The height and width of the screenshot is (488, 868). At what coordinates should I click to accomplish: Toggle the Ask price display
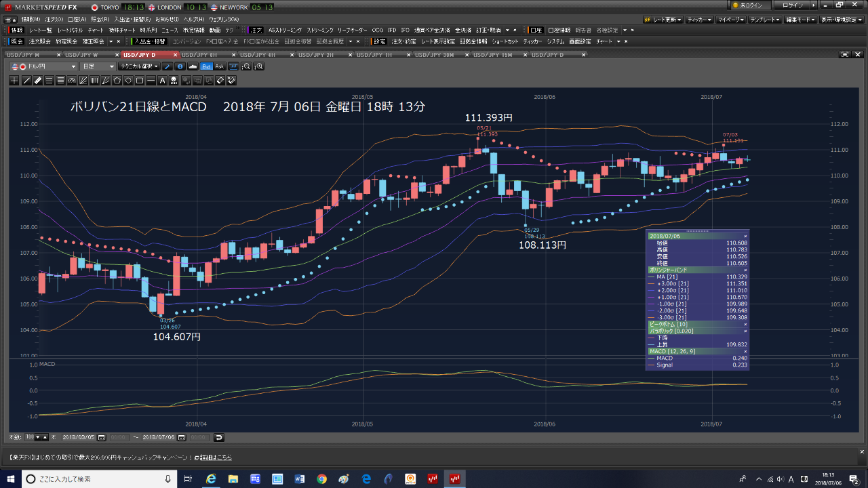click(x=219, y=66)
